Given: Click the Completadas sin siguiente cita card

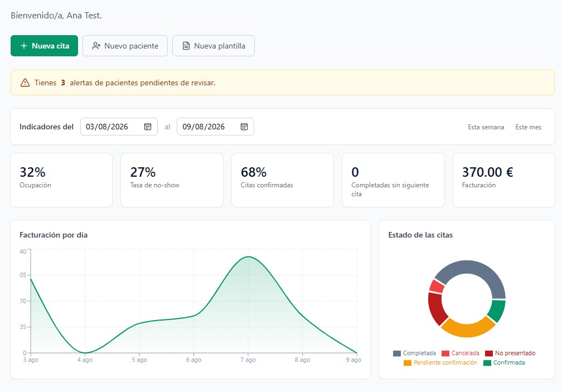Looking at the screenshot, I should tap(393, 180).
